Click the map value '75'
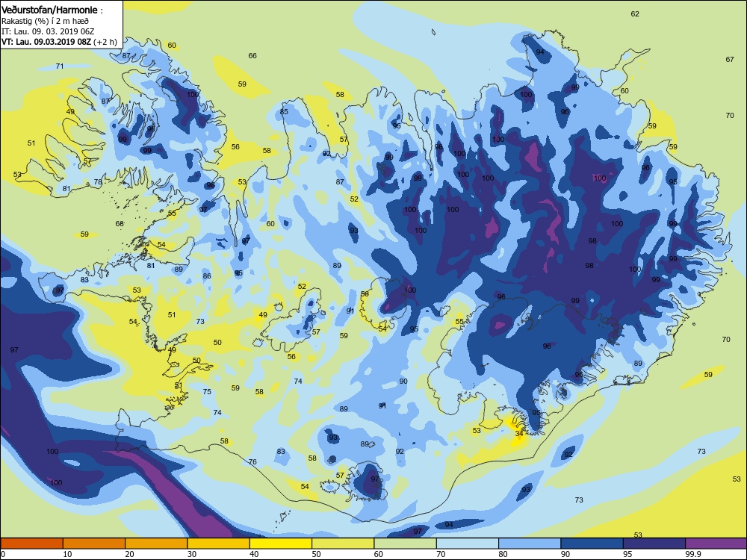Viewport: 747px width, 560px height. pos(207,391)
